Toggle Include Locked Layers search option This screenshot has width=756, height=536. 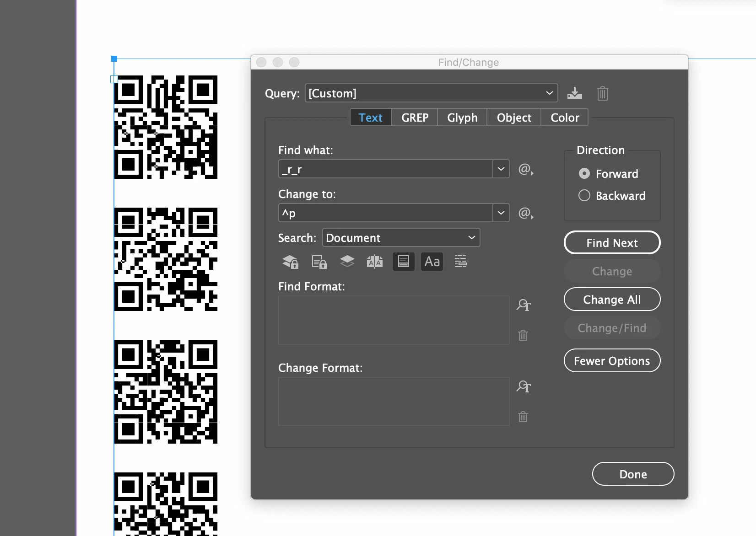[291, 262]
